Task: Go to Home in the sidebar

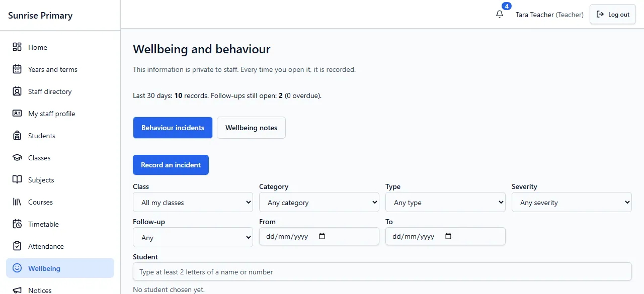Action: point(60,47)
